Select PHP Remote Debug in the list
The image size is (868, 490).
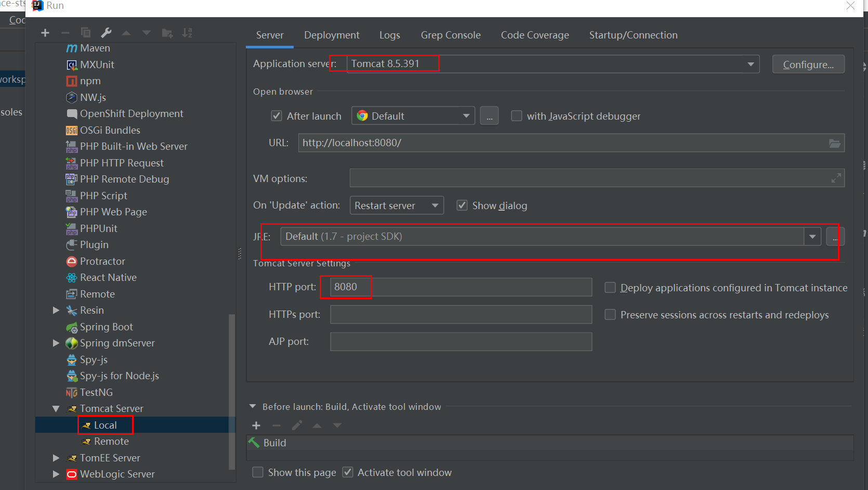(x=125, y=179)
